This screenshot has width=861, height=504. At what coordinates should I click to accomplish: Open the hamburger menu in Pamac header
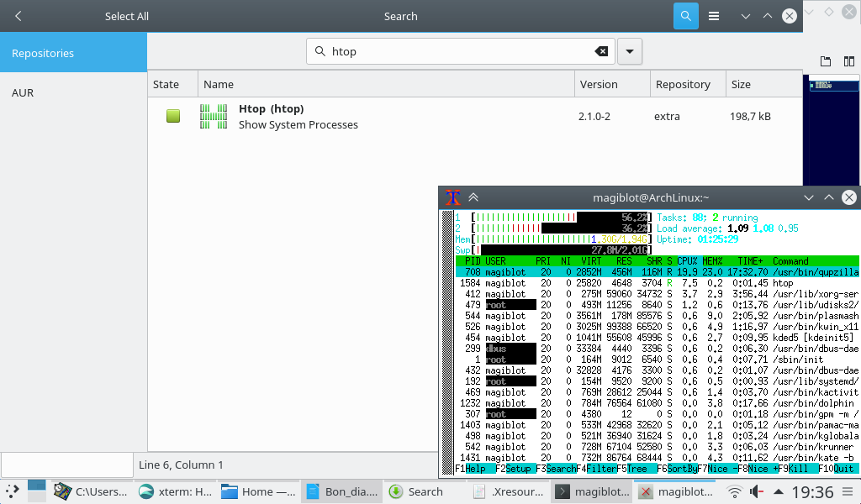[x=714, y=16]
